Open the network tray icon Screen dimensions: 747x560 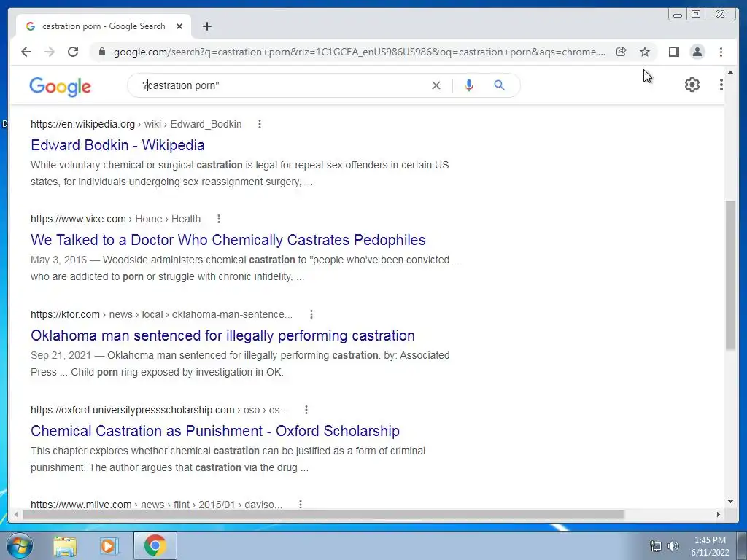[x=656, y=546]
